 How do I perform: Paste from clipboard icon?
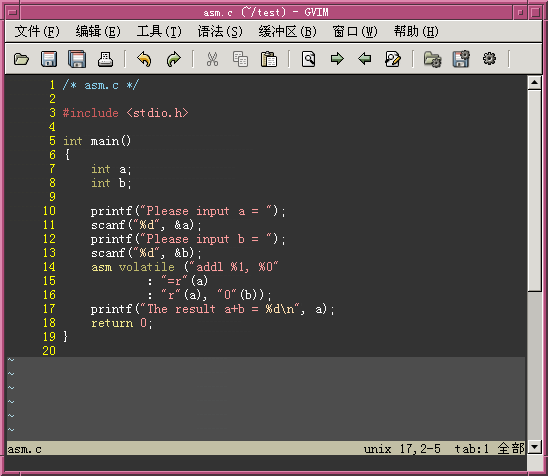click(269, 59)
